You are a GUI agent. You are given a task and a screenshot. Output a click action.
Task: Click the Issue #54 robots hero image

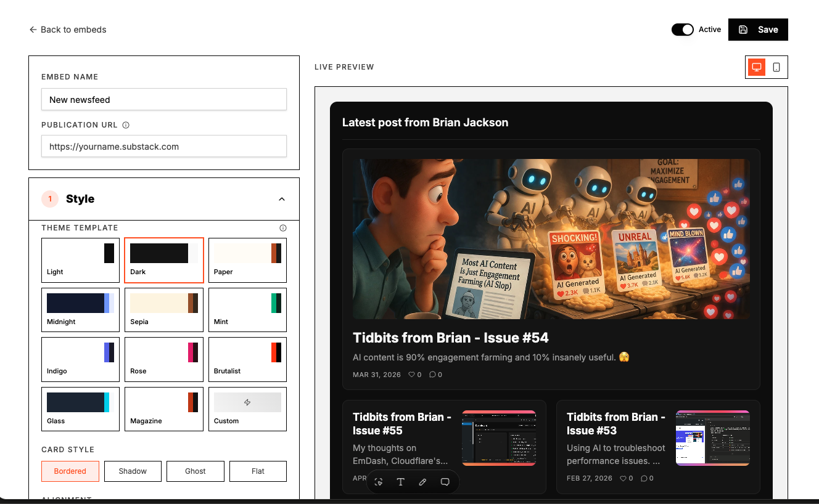pos(551,239)
